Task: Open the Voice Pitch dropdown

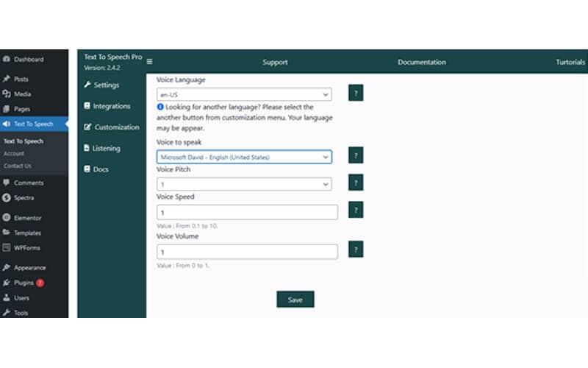Action: pyautogui.click(x=244, y=184)
